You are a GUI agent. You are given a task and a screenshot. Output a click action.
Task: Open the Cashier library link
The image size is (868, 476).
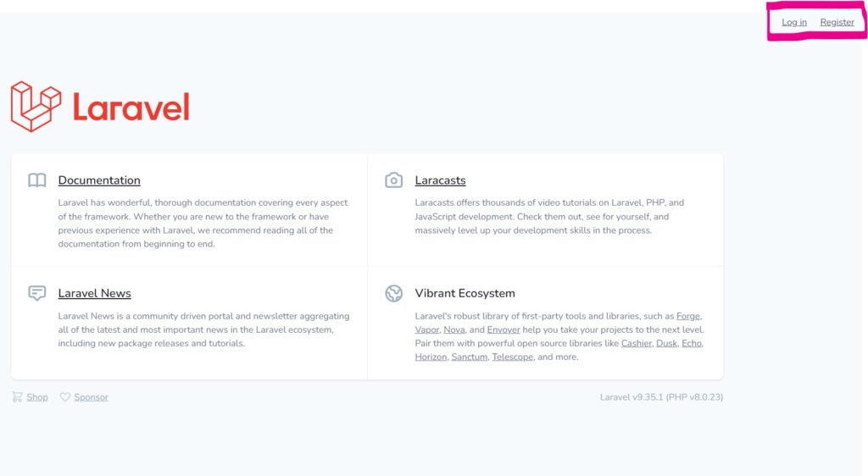pos(636,343)
